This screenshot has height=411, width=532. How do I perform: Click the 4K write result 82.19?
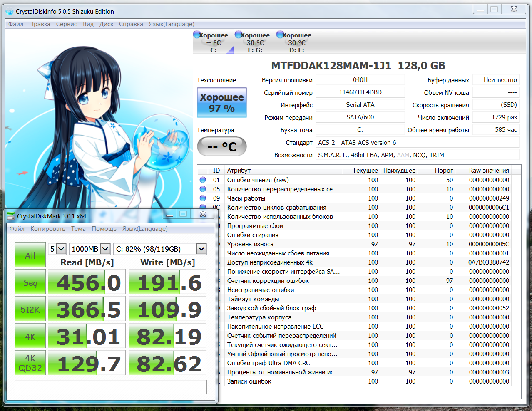tap(167, 336)
